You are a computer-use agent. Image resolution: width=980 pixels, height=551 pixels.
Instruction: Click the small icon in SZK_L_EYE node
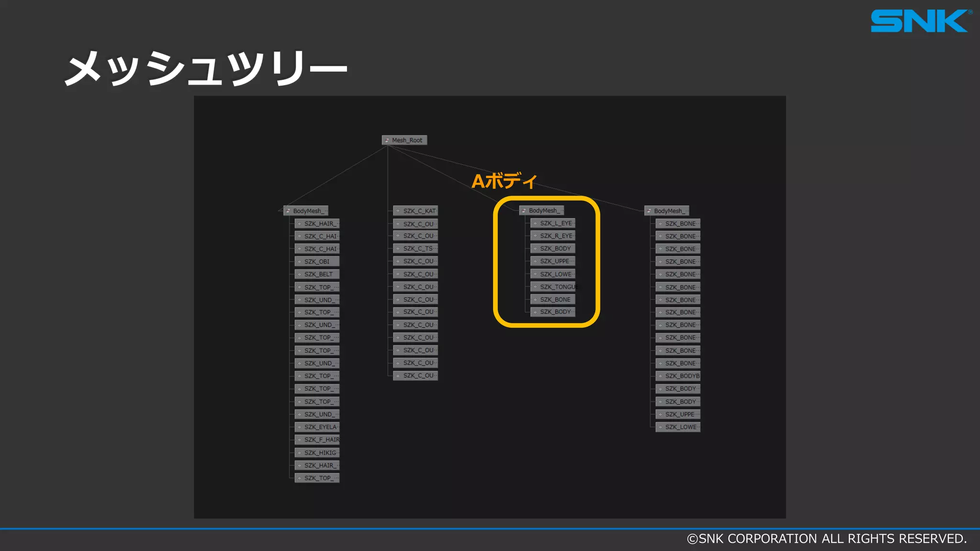[x=535, y=223]
